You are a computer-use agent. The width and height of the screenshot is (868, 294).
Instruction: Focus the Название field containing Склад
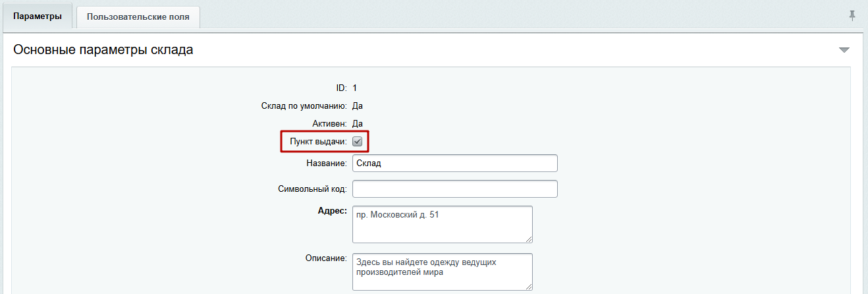455,163
